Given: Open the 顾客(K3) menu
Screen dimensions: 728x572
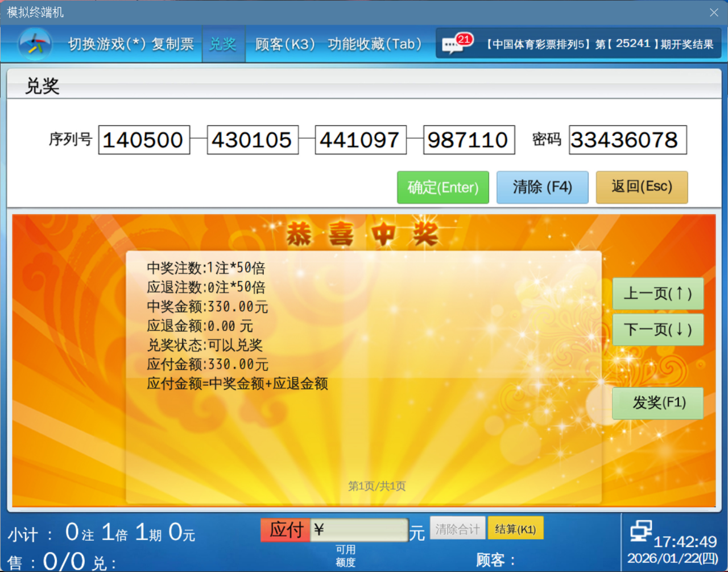Looking at the screenshot, I should [x=284, y=44].
